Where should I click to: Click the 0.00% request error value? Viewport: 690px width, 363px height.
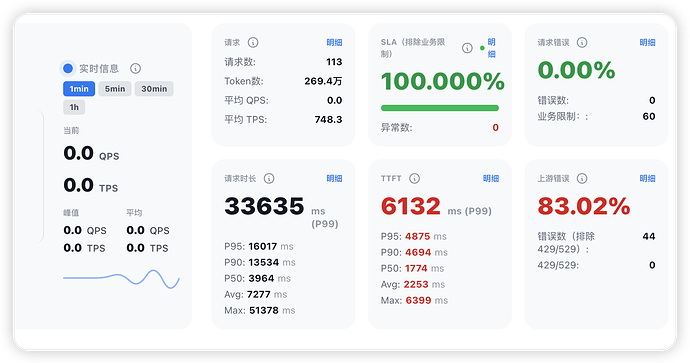point(576,70)
